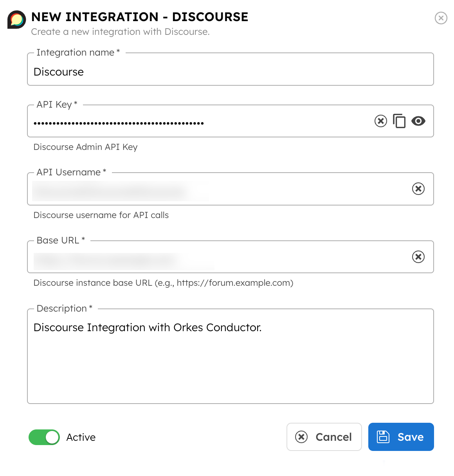Click the 'Active' label text
Image resolution: width=454 pixels, height=476 pixels.
pos(81,437)
